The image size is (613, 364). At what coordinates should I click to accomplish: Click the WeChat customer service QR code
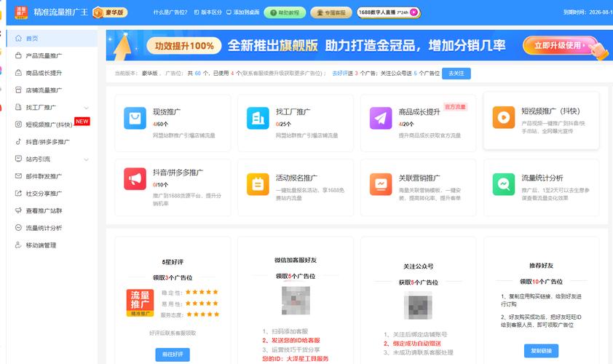296,300
